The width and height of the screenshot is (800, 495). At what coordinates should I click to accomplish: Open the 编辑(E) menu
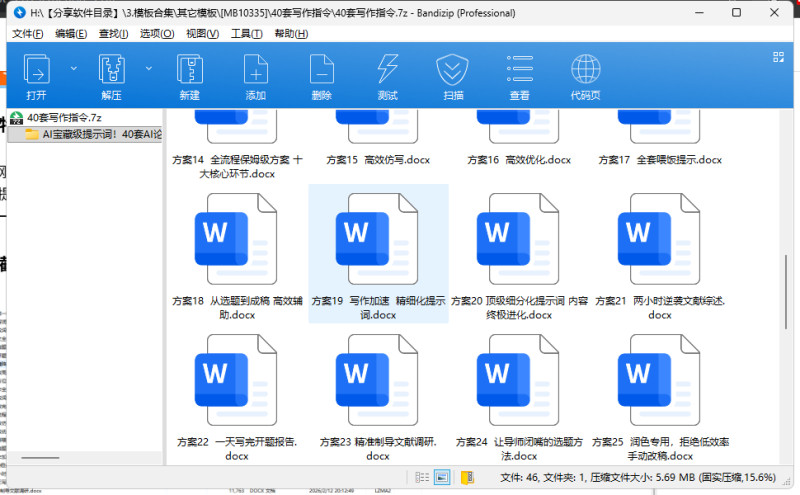click(71, 34)
